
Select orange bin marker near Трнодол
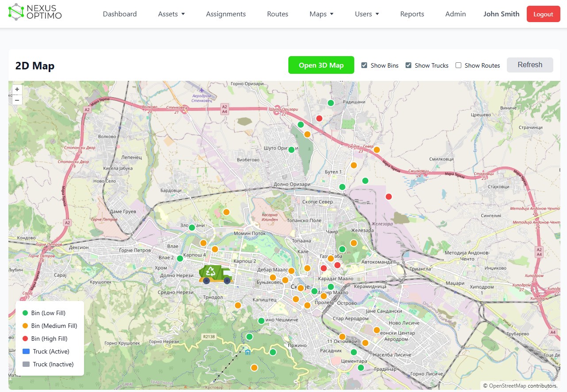point(238,305)
